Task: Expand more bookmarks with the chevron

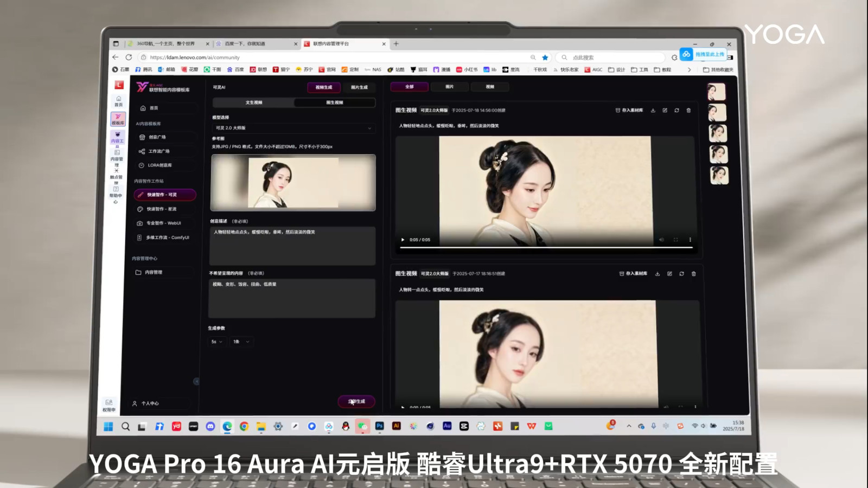Action: pos(690,70)
